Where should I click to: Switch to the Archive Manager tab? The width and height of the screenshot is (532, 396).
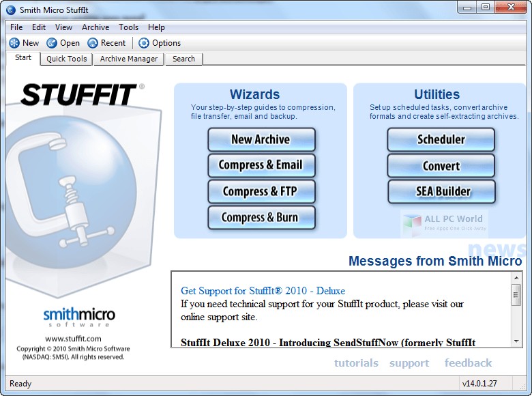pos(129,59)
